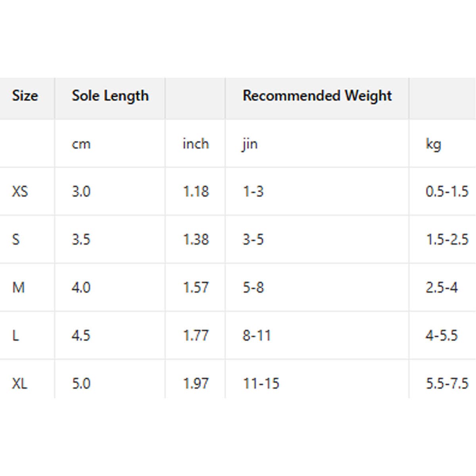Select the XS size row label

click(x=20, y=192)
